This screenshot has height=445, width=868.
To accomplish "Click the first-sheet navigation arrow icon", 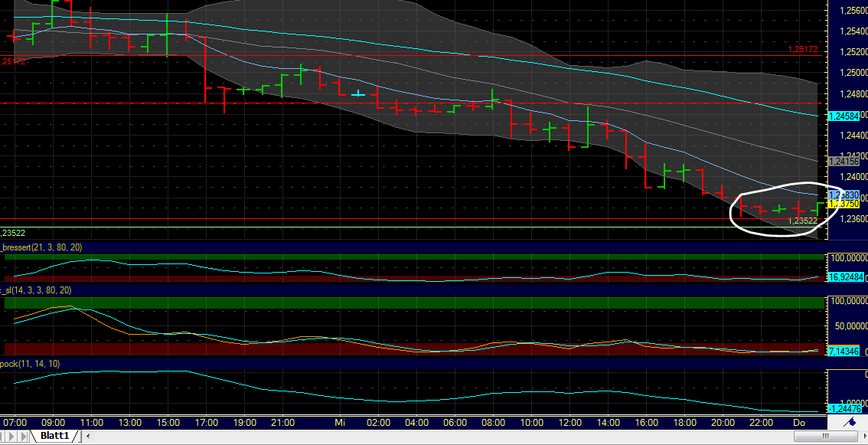I will pyautogui.click(x=2, y=436).
